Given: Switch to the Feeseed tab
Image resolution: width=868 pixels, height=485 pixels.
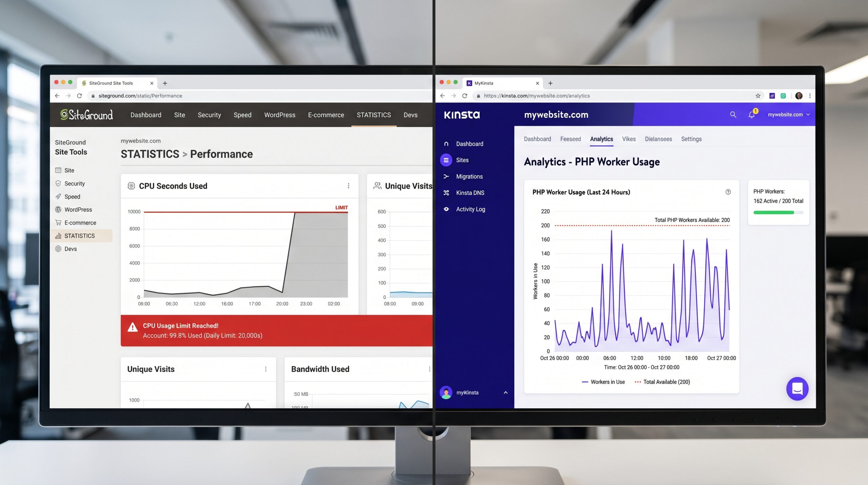Looking at the screenshot, I should [570, 139].
